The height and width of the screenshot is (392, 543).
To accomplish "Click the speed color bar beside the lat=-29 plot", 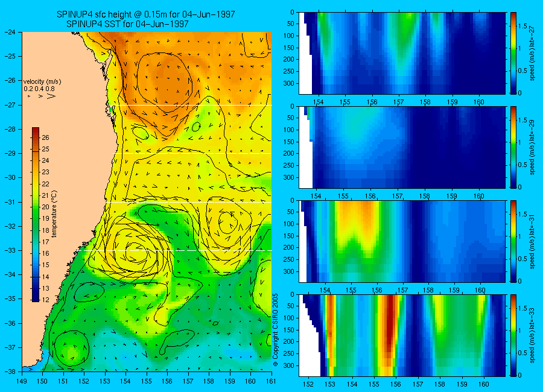I will 513,147.
